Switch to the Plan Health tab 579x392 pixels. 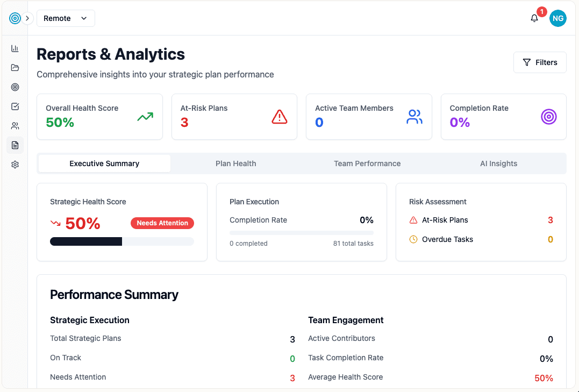[235, 163]
